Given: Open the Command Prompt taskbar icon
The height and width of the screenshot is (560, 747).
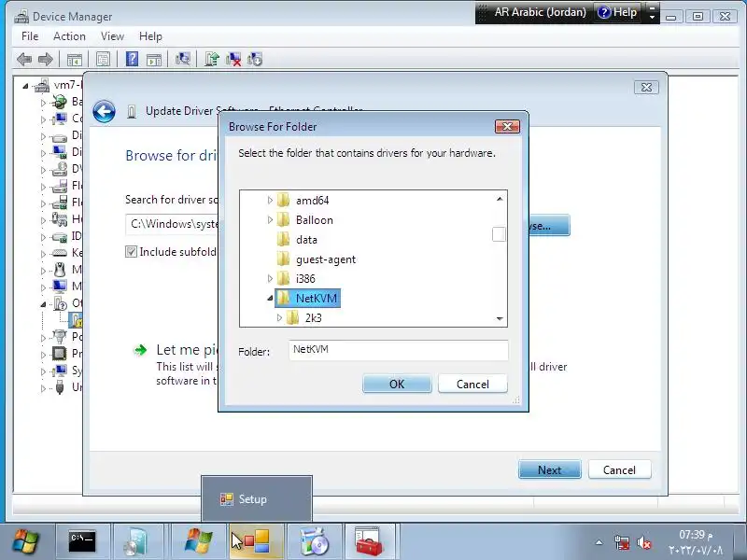Looking at the screenshot, I should tap(82, 541).
